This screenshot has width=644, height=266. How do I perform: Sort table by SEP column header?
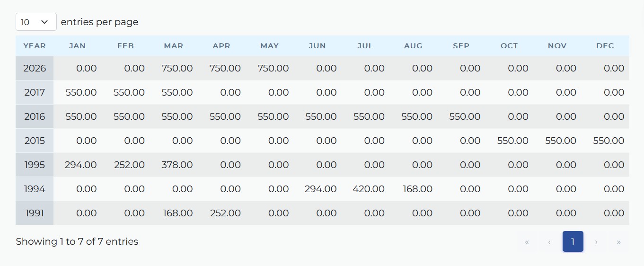coord(461,46)
